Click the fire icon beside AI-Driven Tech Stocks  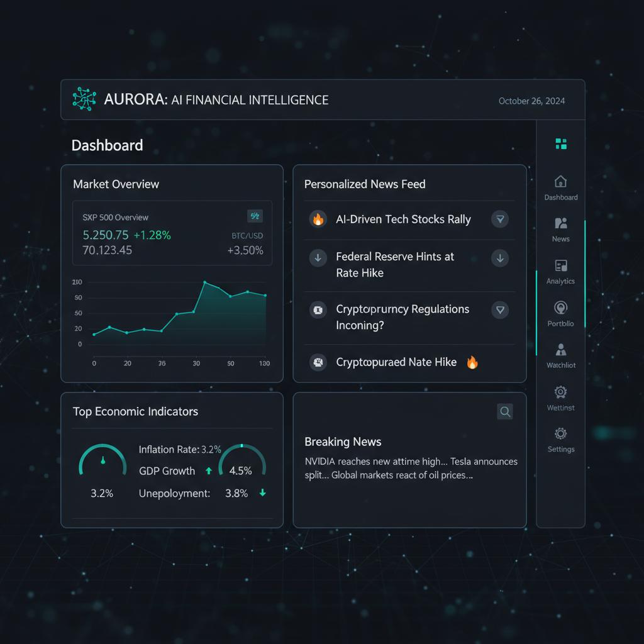[x=318, y=219]
